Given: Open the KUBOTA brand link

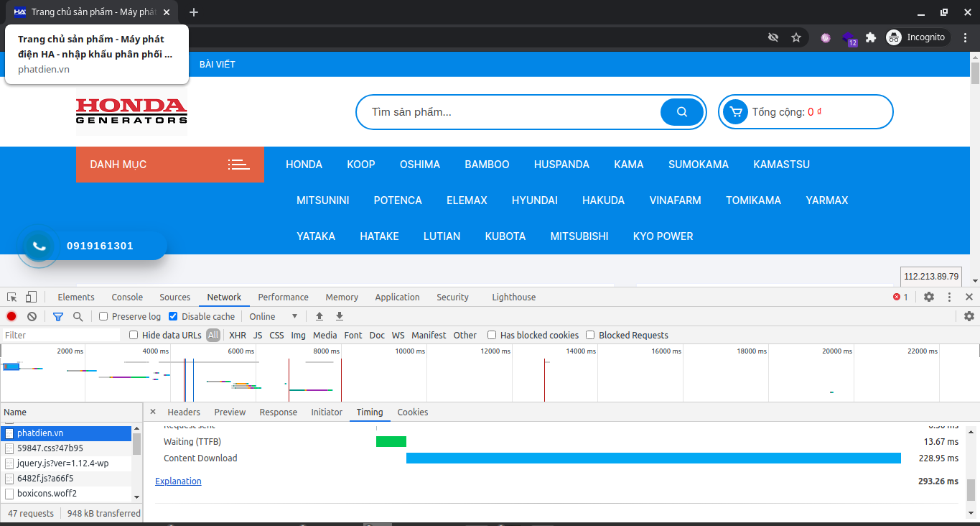Looking at the screenshot, I should 505,236.
